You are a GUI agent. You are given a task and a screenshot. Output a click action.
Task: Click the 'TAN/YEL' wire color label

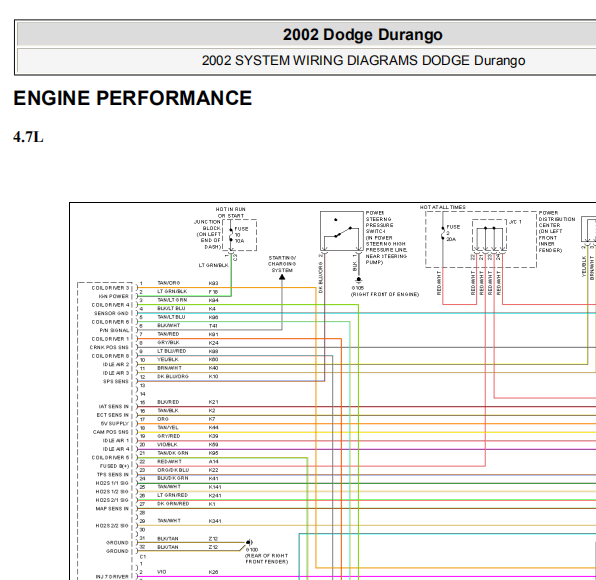pos(168,428)
